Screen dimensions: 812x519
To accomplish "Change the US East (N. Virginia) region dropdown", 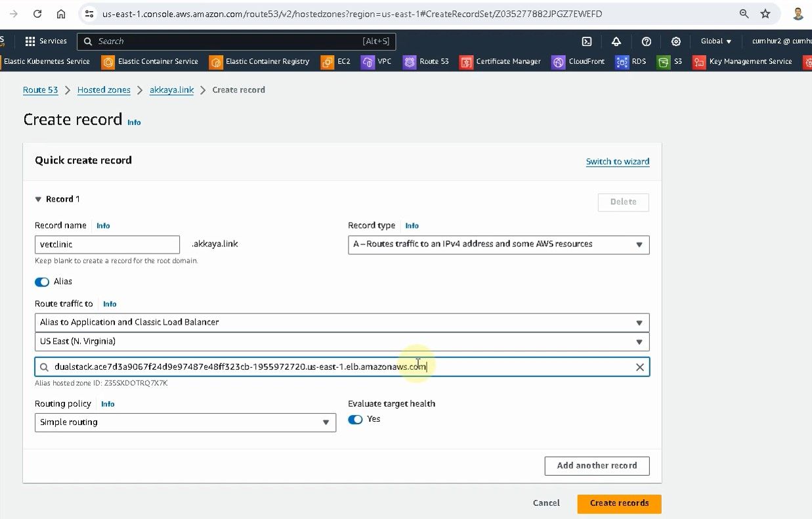I will pyautogui.click(x=341, y=342).
